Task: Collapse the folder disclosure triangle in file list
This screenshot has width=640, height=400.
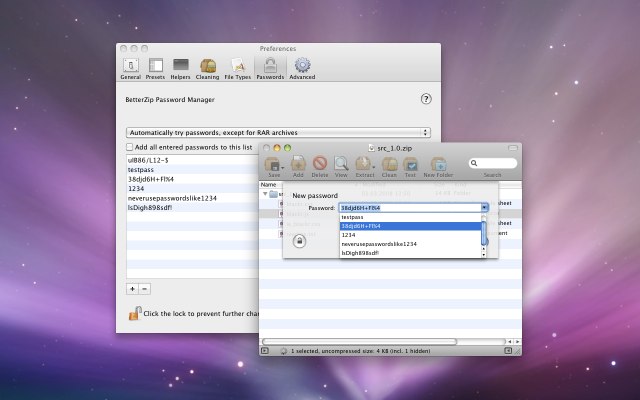Action: [x=267, y=194]
